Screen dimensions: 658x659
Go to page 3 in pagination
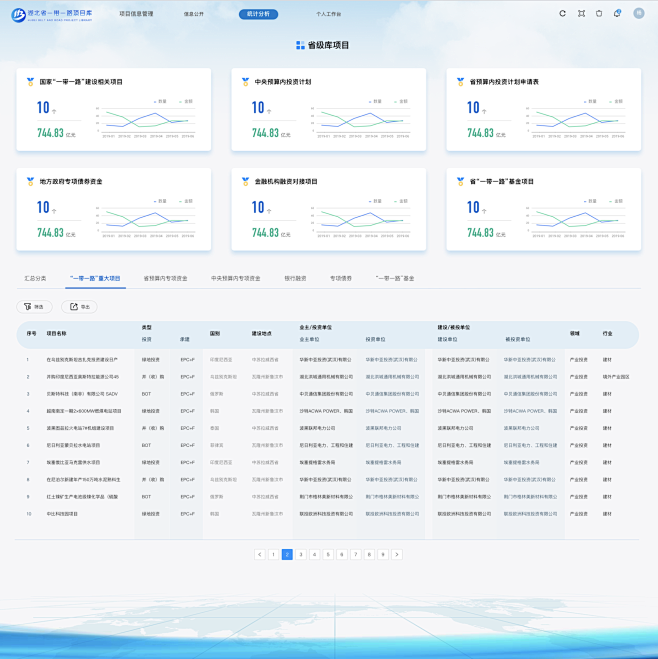301,554
